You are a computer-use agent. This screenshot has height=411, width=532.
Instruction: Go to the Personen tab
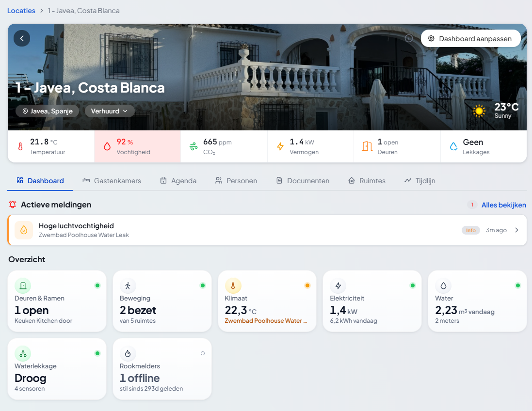236,181
